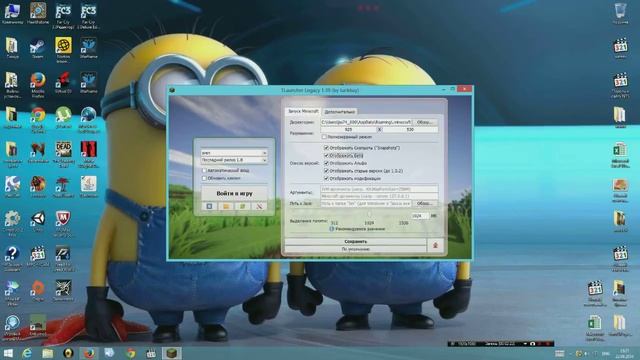The width and height of the screenshot is (640, 360).
Task: Select the Recycle Bin desktop icon
Action: (x=620, y=13)
